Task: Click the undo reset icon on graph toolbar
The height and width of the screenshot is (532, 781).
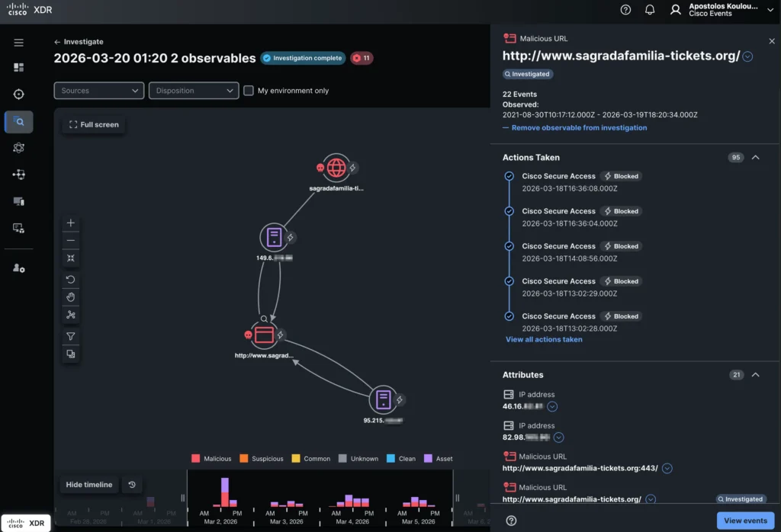Action: (x=70, y=279)
